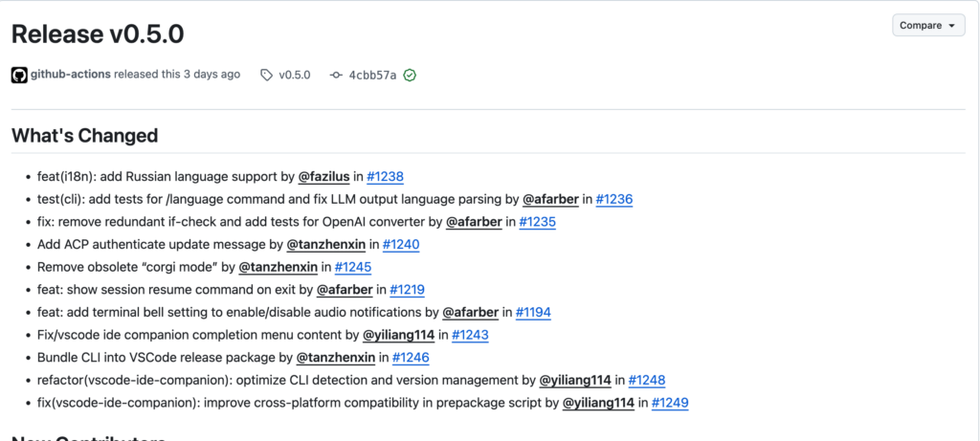Viewport: 980px width, 441px height.
Task: Open pull request #1248
Action: [646, 380]
